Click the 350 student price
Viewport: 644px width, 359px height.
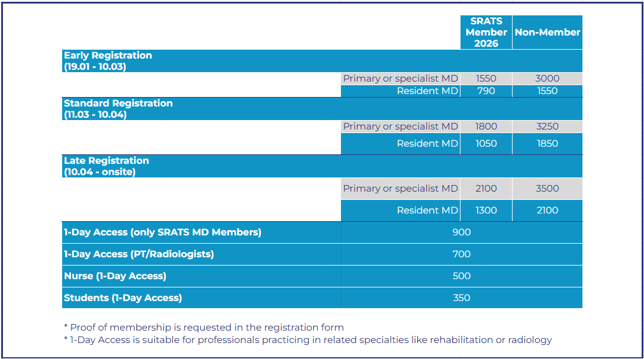pyautogui.click(x=462, y=298)
